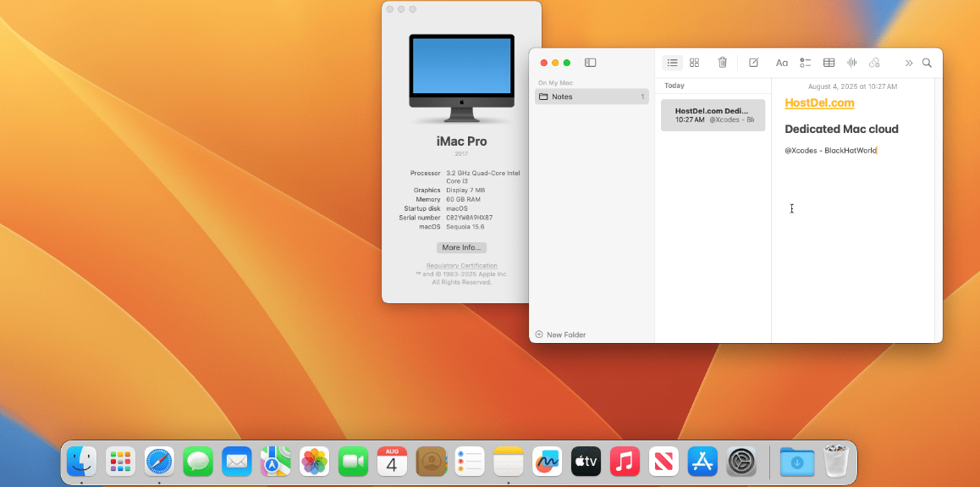980x487 pixels.
Task: Click the Notes app icon in the Dock
Action: pyautogui.click(x=508, y=462)
